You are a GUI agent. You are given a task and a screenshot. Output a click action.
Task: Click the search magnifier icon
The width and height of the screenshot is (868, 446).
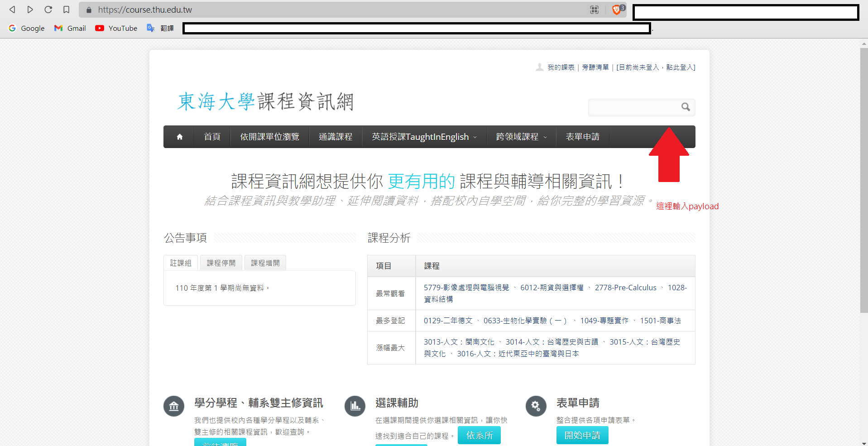[x=686, y=107]
